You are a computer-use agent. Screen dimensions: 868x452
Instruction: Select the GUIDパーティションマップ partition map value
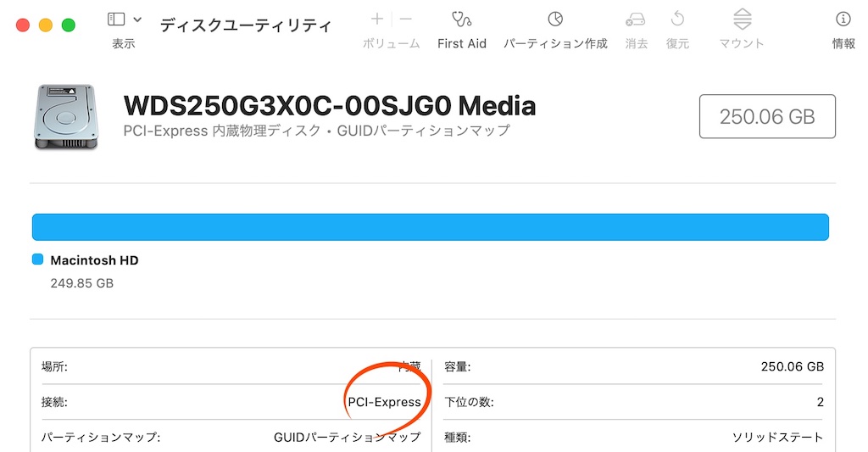[x=347, y=438]
